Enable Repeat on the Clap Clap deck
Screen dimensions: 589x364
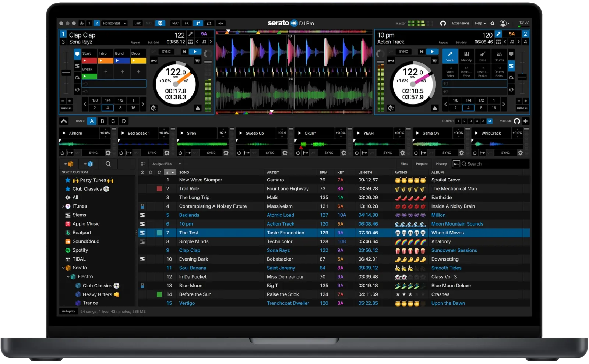pyautogui.click(x=135, y=43)
